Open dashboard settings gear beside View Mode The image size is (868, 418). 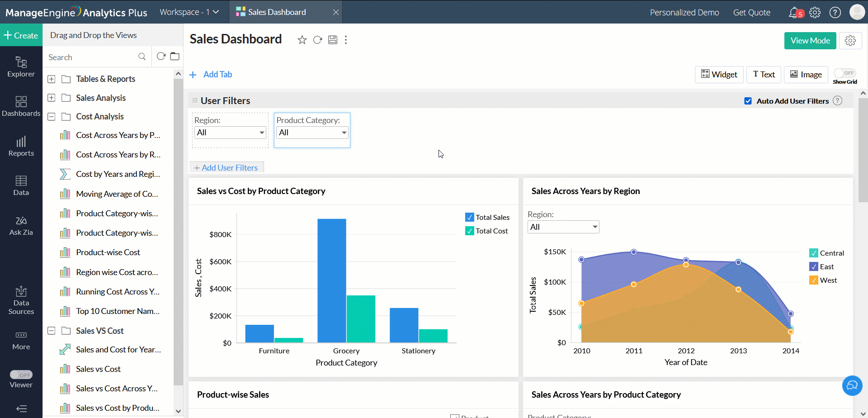pos(850,41)
